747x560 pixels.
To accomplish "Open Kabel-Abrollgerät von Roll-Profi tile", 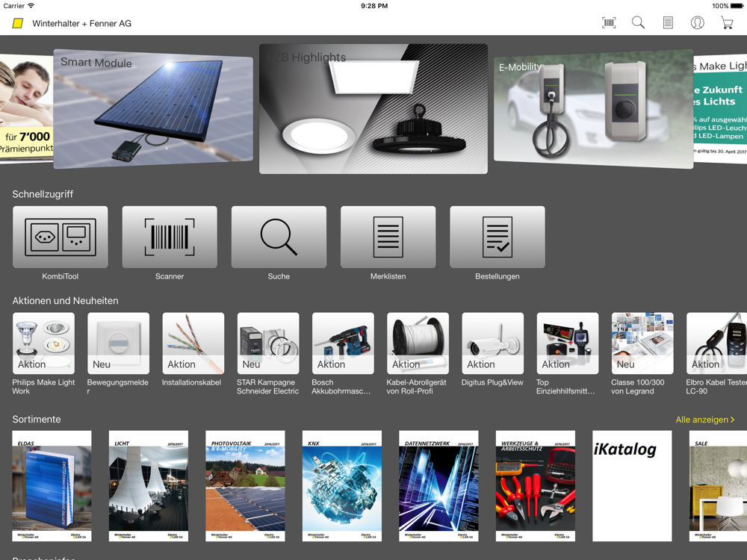I will (x=418, y=343).
